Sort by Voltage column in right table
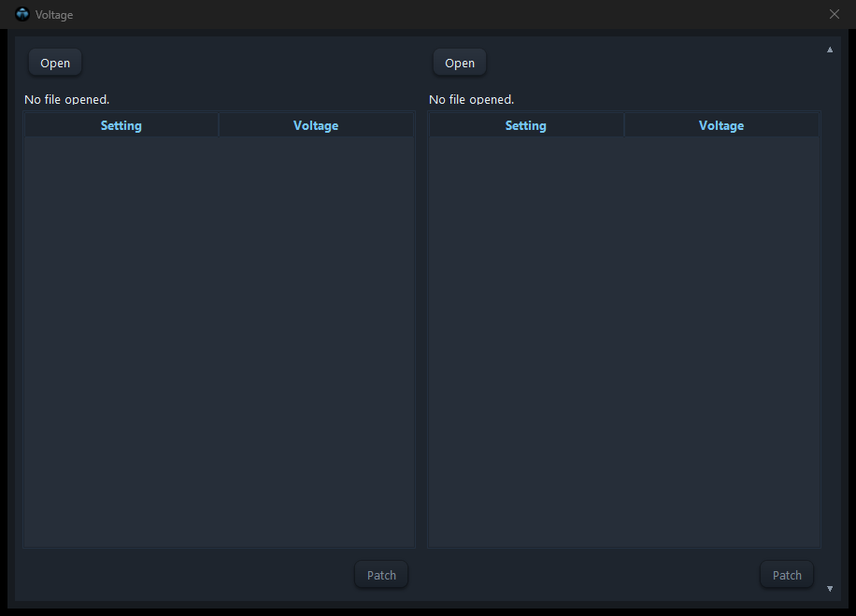 point(721,125)
